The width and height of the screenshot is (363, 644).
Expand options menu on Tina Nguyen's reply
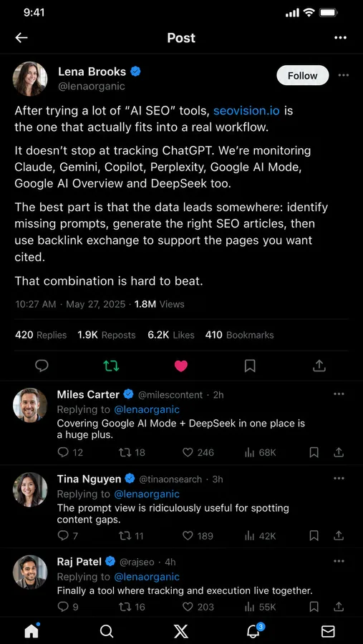(339, 478)
